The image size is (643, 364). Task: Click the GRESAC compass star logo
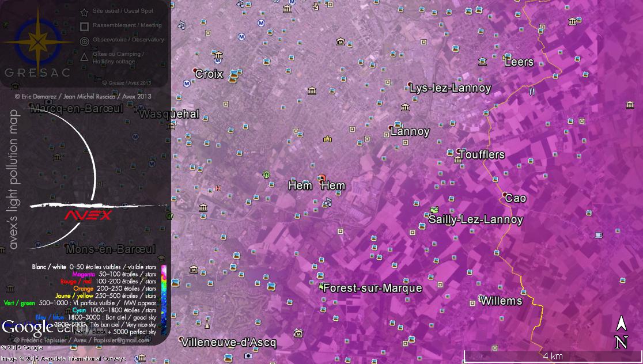point(37,41)
